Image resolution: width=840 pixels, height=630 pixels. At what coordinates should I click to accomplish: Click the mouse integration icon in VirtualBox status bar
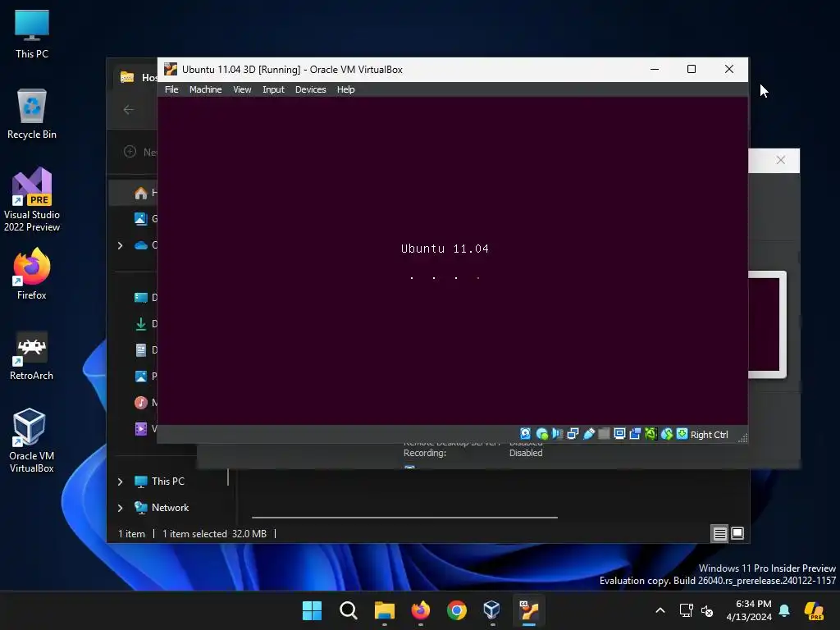point(666,434)
